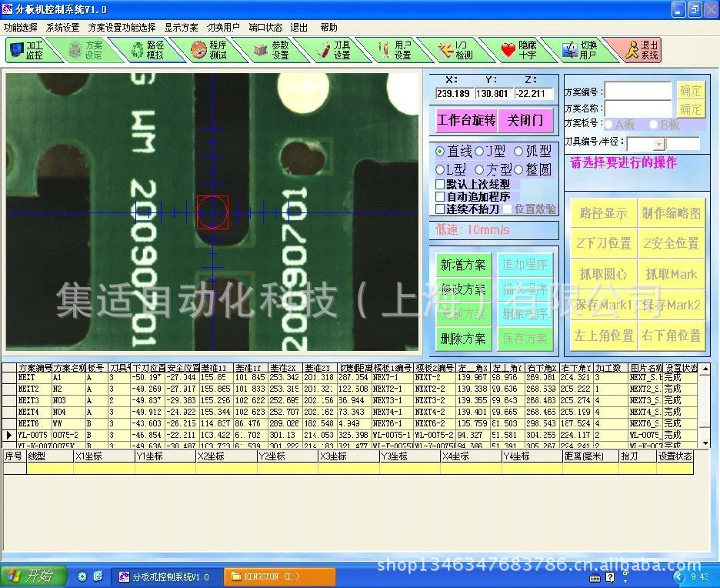Open 用户设置 from the toolbar

394,51
